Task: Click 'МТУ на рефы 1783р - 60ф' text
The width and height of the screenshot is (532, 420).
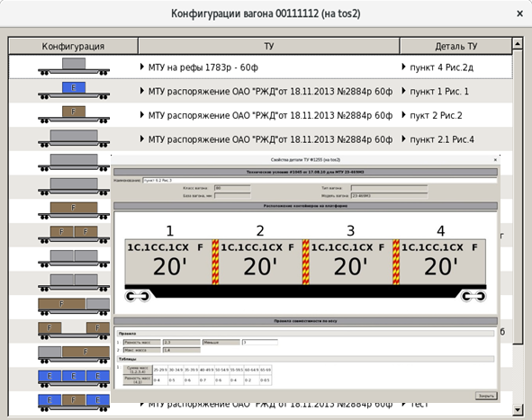Action: tap(203, 67)
